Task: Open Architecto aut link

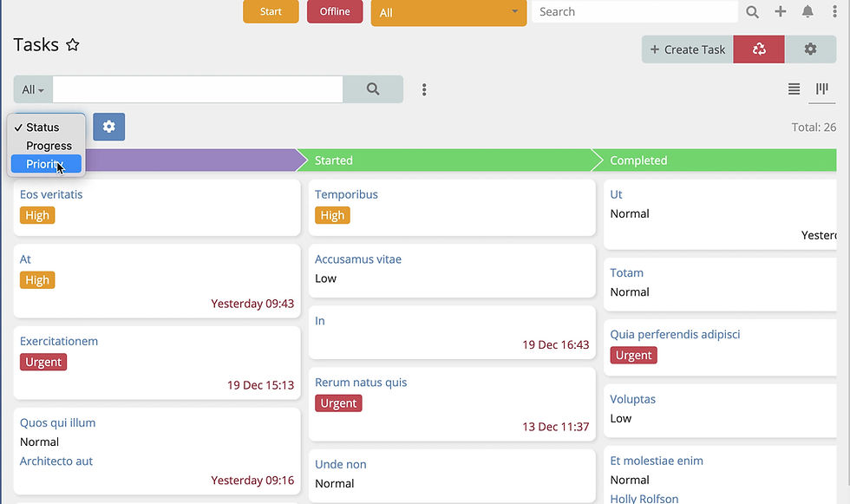Action: click(56, 461)
